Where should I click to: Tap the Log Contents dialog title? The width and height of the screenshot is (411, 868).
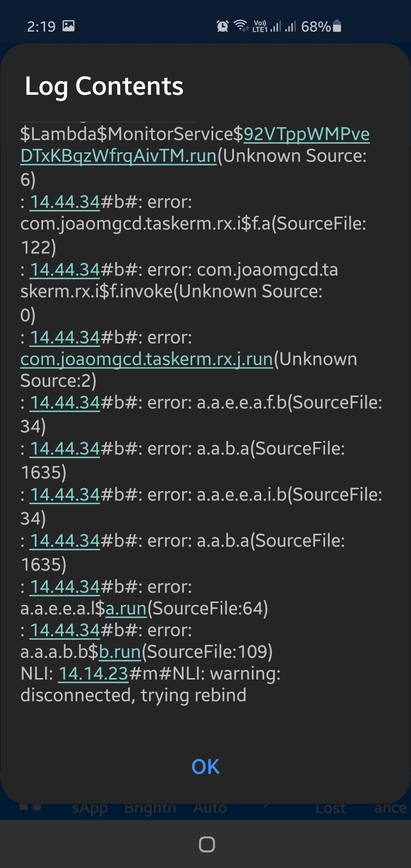click(104, 86)
